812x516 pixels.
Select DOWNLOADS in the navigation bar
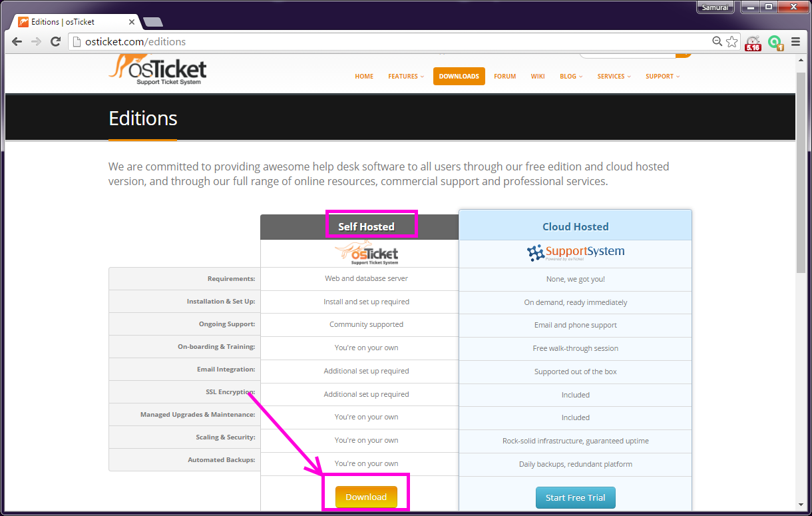pos(459,76)
